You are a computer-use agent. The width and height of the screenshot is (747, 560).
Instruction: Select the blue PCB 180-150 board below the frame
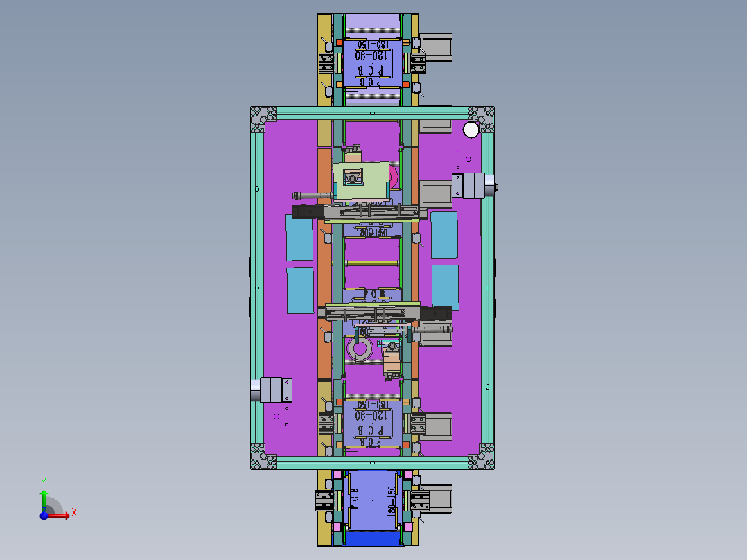point(373,500)
